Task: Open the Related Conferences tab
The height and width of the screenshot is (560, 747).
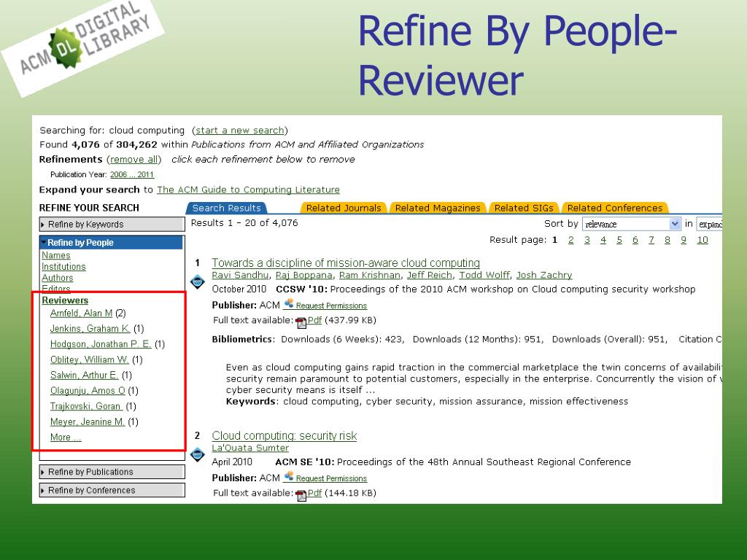Action: click(x=615, y=208)
